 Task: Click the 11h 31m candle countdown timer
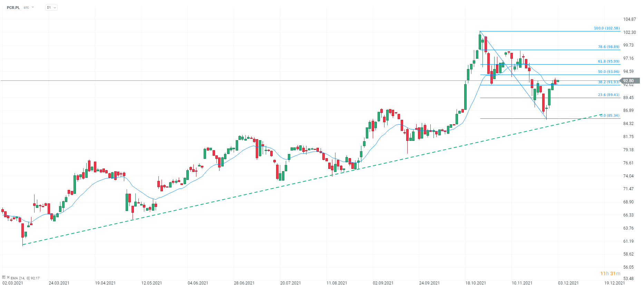click(x=610, y=273)
